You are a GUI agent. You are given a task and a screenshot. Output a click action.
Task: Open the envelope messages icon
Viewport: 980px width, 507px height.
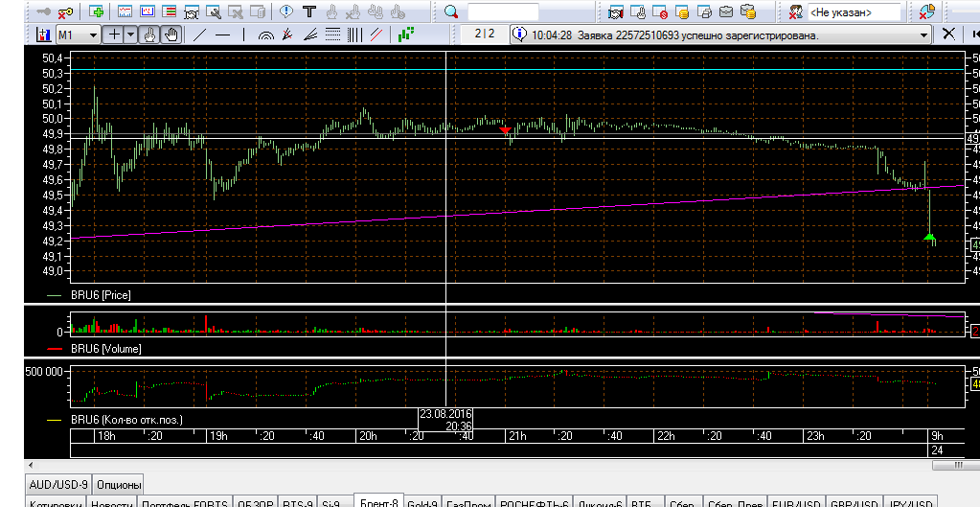725,12
